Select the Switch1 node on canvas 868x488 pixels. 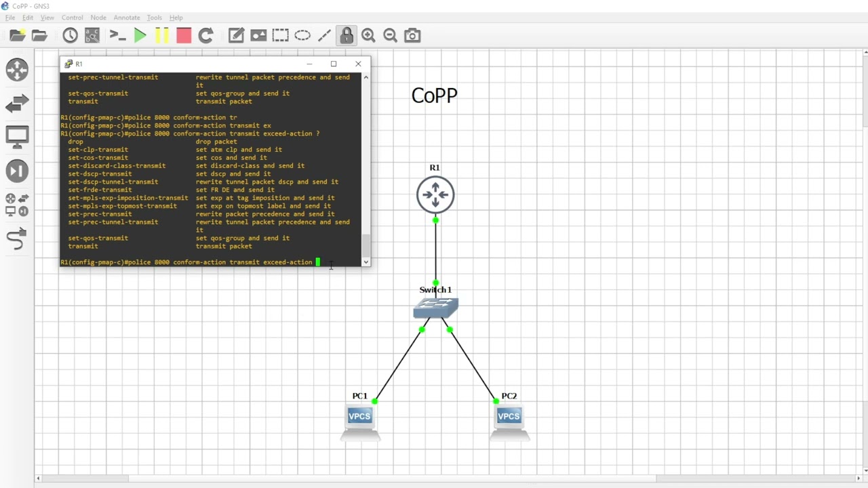click(x=435, y=308)
